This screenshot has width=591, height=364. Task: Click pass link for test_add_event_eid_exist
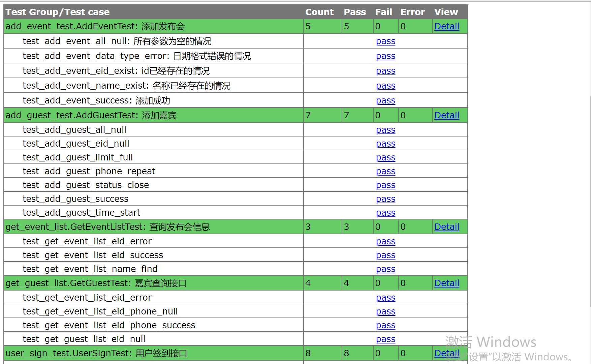[385, 71]
